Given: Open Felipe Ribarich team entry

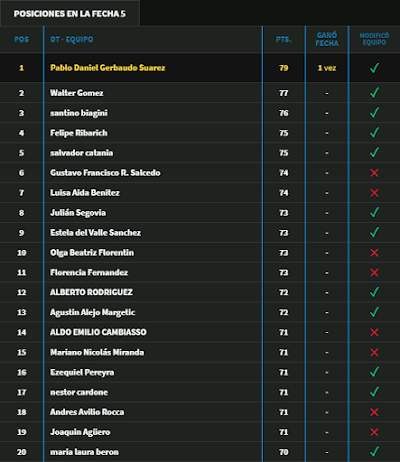Looking at the screenshot, I should 79,133.
